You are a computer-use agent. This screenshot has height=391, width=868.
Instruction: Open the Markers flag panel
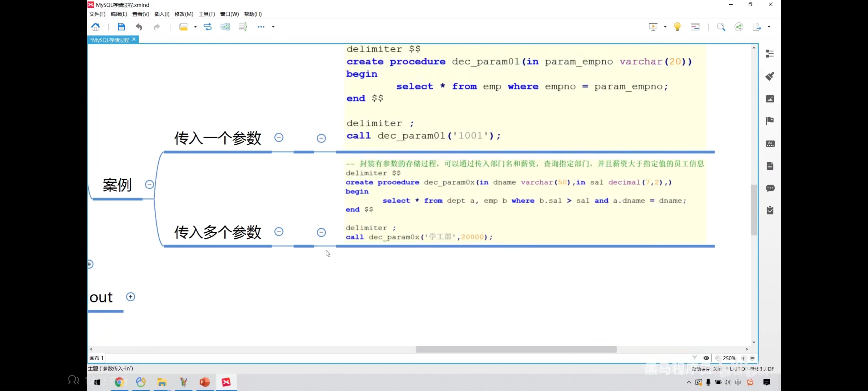(770, 121)
